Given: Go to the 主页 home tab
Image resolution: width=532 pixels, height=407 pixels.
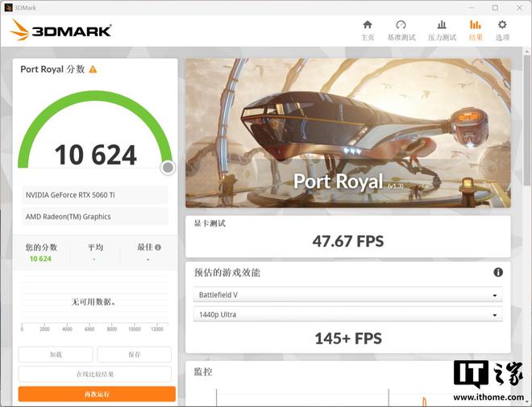Looking at the screenshot, I should [x=368, y=31].
